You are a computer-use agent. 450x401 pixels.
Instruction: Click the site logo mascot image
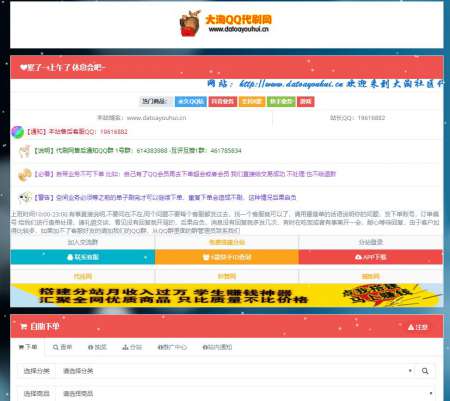tap(190, 23)
